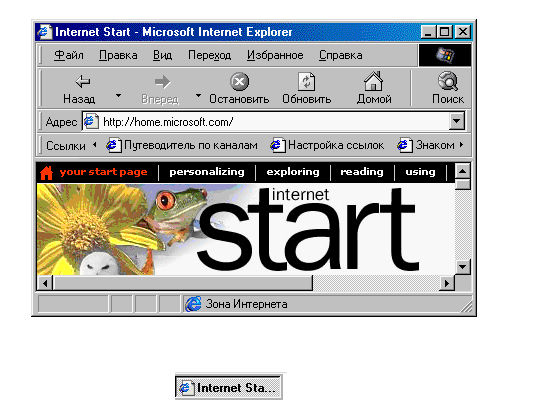Click in the address field with home.microsoft.com
Screen dimensions: 540x400
[x=274, y=121]
